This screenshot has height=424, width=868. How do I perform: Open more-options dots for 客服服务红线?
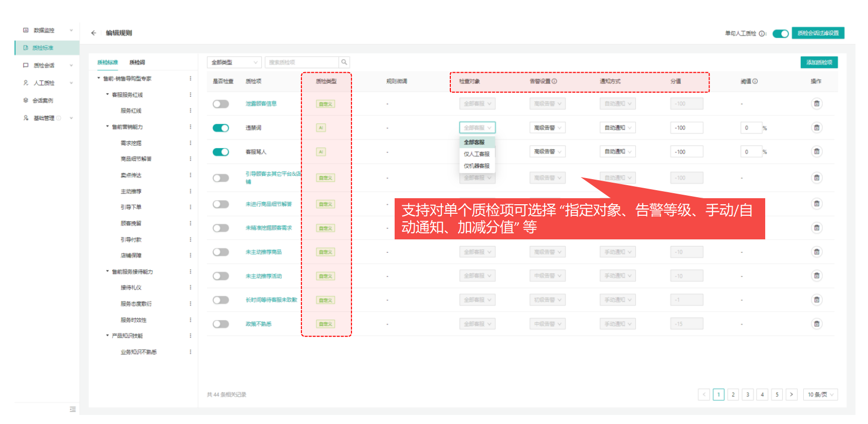click(191, 95)
